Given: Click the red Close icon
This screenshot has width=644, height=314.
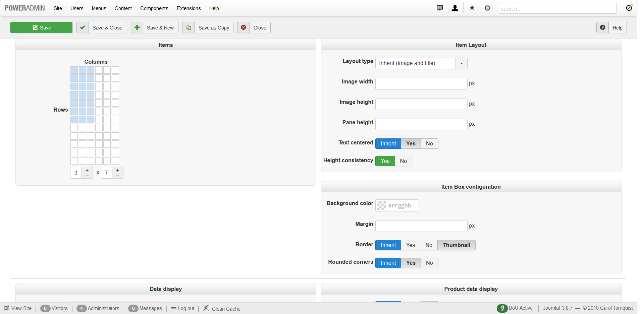Looking at the screenshot, I should 244,27.
